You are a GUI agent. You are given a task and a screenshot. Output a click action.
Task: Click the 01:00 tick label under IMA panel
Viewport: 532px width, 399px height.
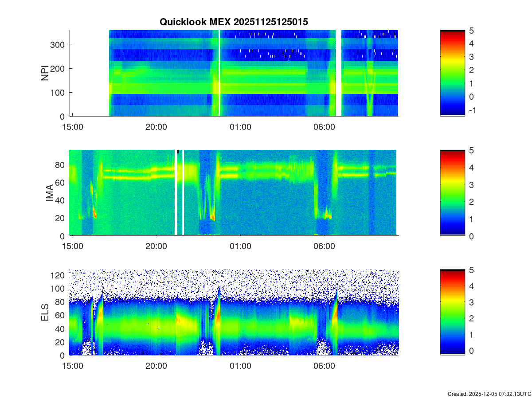pyautogui.click(x=240, y=247)
